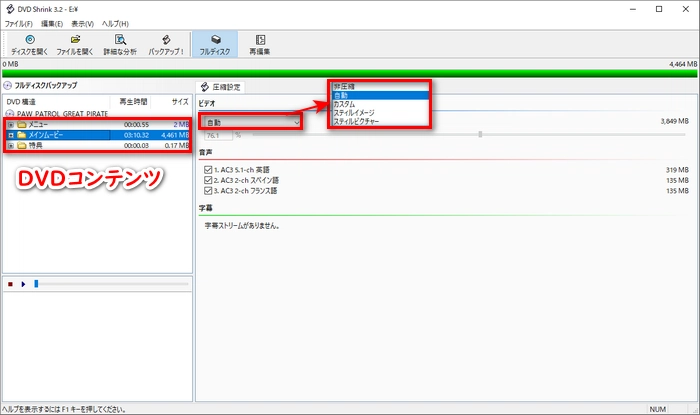Click the video preview pane
700x415 pixels.
(x=97, y=347)
